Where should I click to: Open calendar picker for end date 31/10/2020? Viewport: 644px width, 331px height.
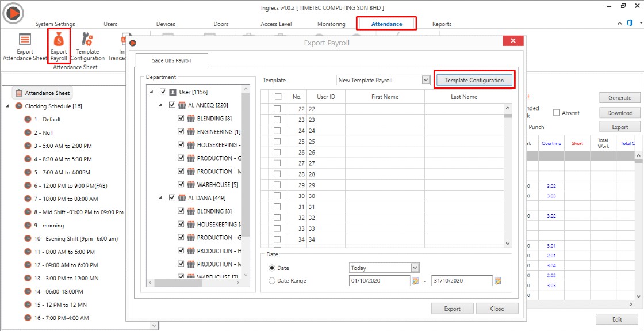pyautogui.click(x=498, y=281)
